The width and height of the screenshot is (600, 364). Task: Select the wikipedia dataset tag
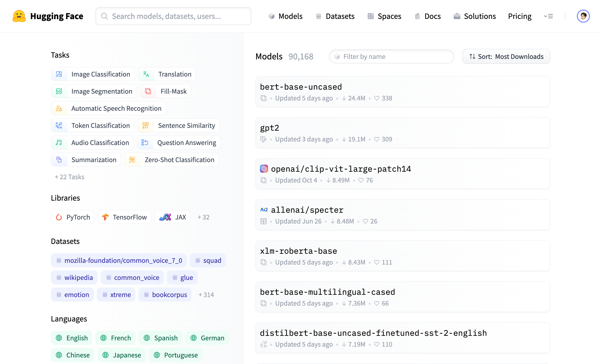coord(74,278)
